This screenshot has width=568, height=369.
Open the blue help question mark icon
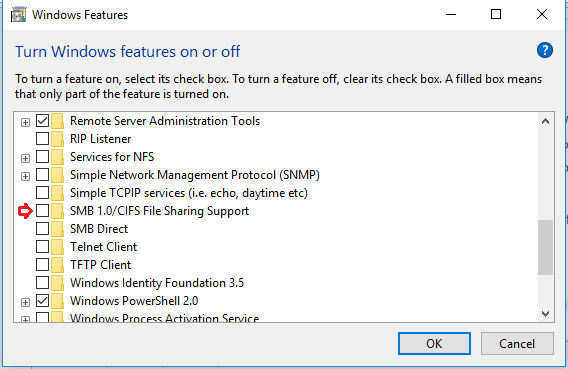[x=544, y=50]
